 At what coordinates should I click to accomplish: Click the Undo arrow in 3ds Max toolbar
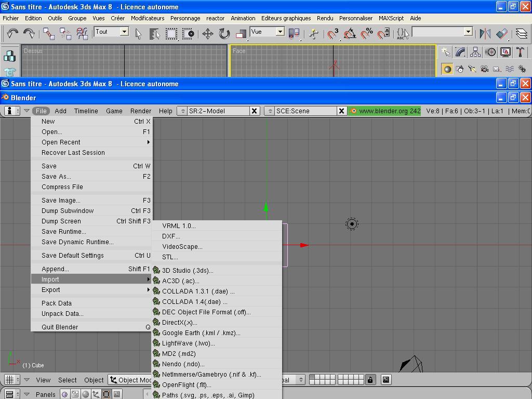(x=12, y=33)
